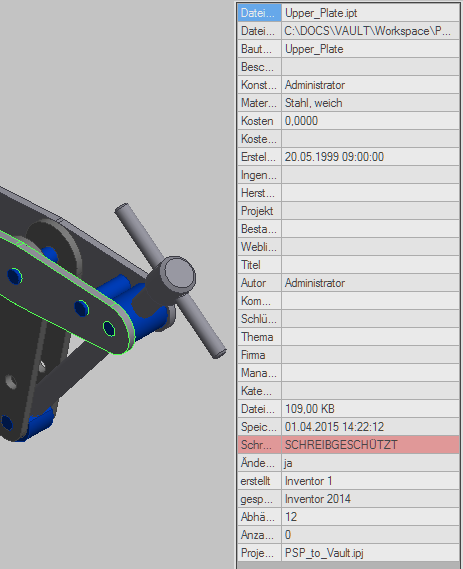Viewport: 463px width, 569px height.
Task: Select the saved date 01.04.2015 cell
Action: pos(370,427)
